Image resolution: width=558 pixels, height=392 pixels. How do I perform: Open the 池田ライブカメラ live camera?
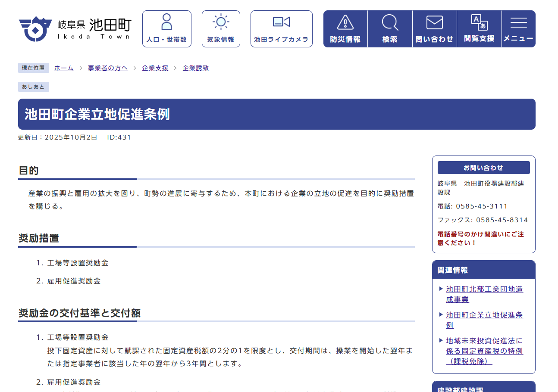281,29
